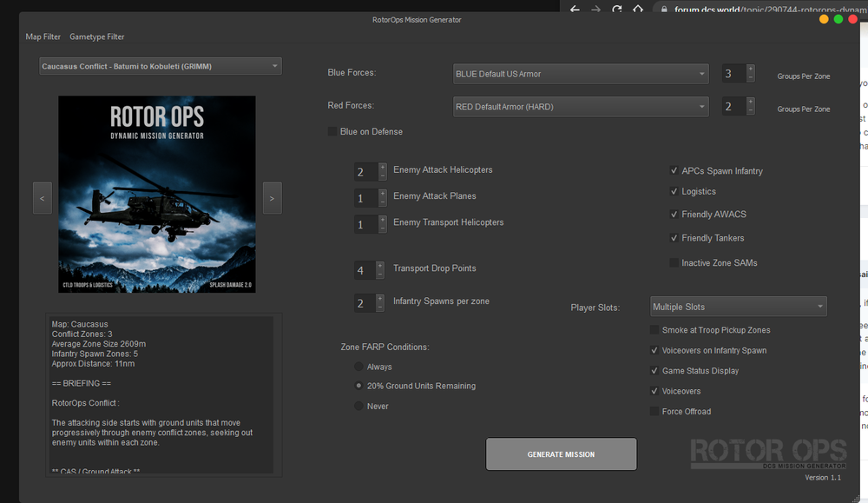Click the browser address bar URL
The width and height of the screenshot is (868, 503).
(770, 10)
